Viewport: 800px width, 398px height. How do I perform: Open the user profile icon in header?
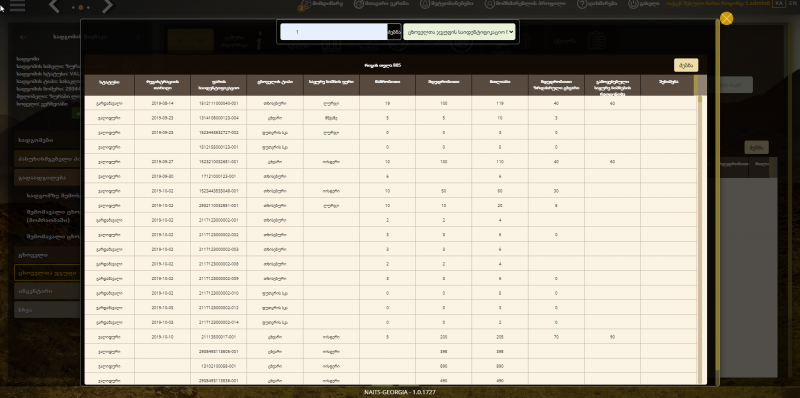(x=489, y=4)
